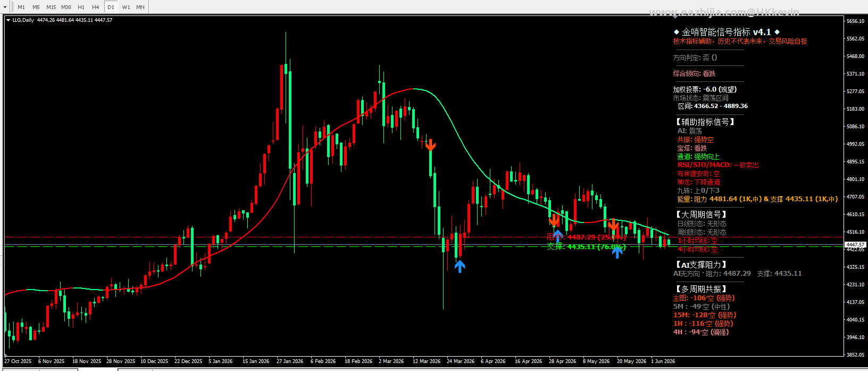Click the orange sell arrow near 20 May 2026

pyautogui.click(x=613, y=224)
